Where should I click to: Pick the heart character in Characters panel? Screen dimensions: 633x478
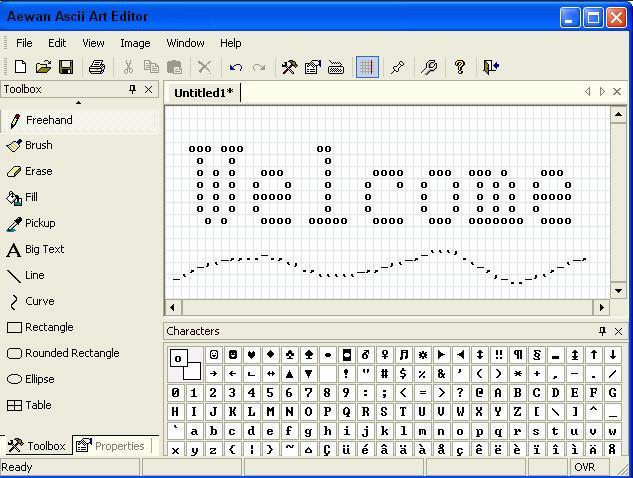(252, 355)
